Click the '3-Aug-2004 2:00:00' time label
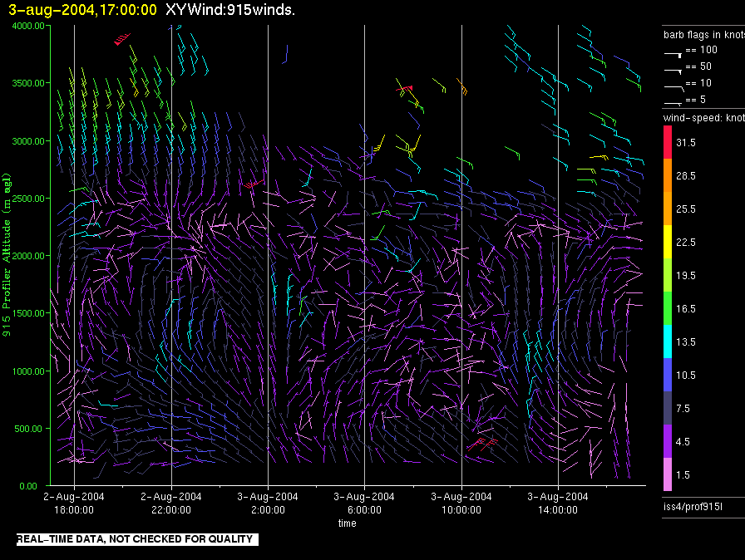 268,503
